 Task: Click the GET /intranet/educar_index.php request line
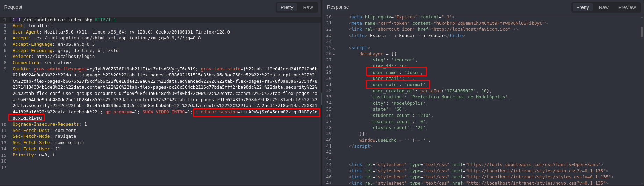(64, 20)
